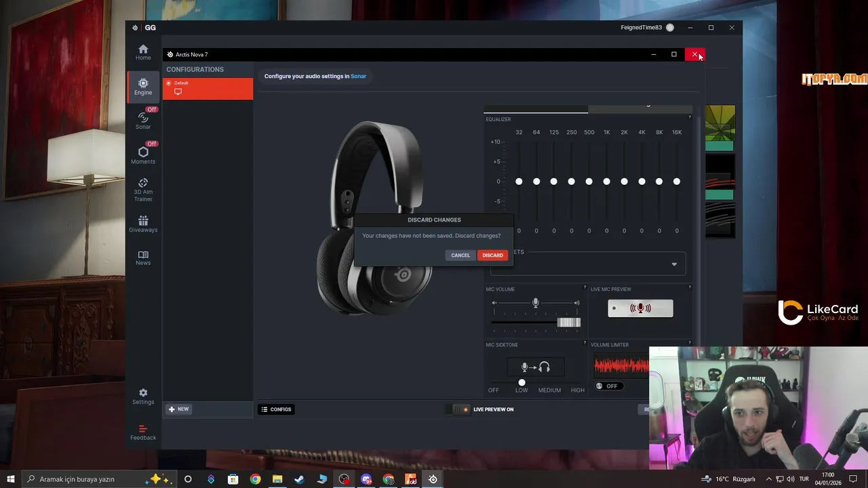Click Cancel in Discard Changes dialog
868x488 pixels.
coord(460,256)
